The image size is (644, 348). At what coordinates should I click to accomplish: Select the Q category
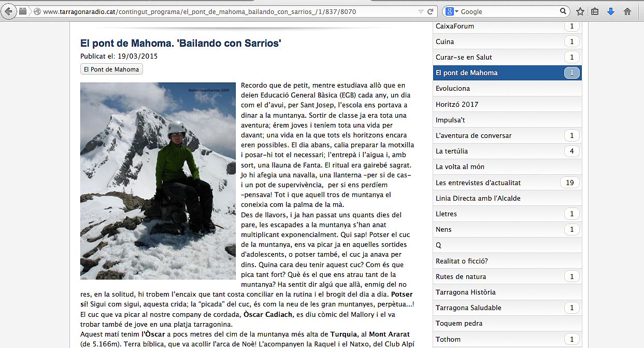point(507,245)
